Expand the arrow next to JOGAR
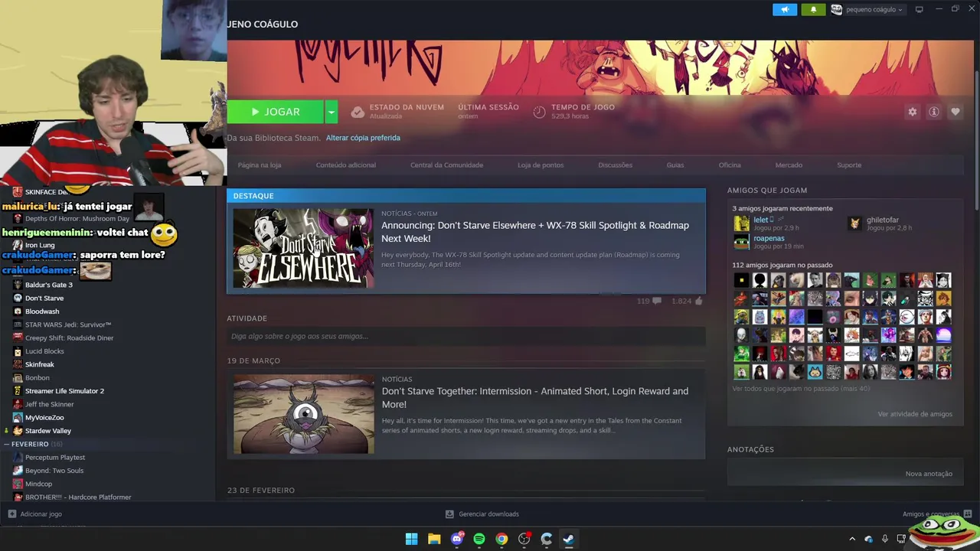Screen dimensions: 980x551 (x=331, y=112)
